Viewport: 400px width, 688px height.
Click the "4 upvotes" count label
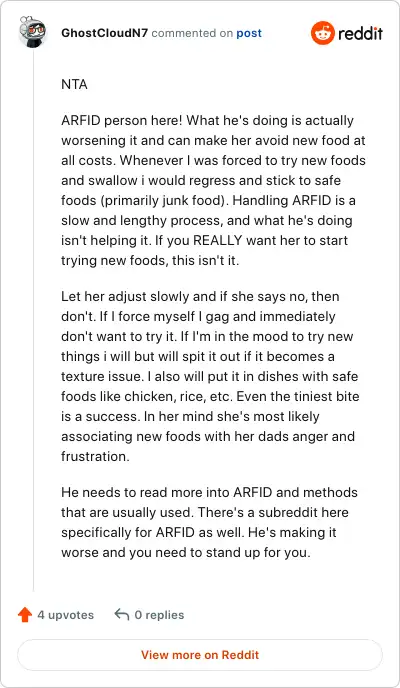(x=66, y=615)
